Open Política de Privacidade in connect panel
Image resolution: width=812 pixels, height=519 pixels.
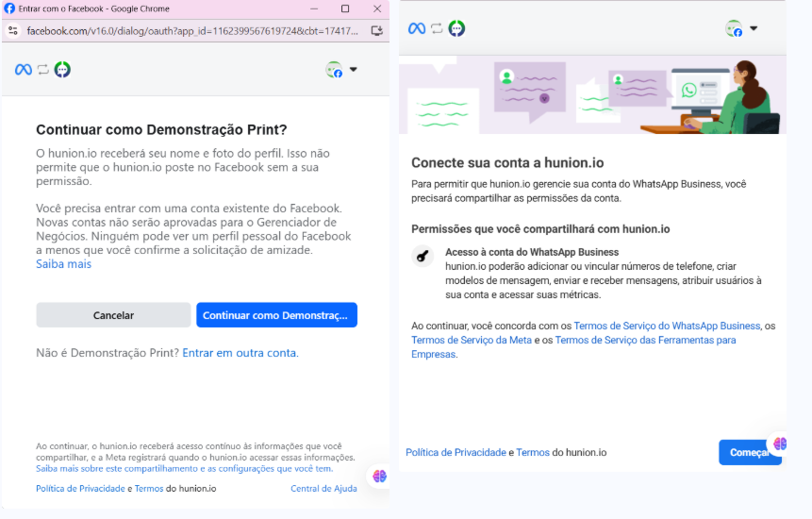click(456, 452)
